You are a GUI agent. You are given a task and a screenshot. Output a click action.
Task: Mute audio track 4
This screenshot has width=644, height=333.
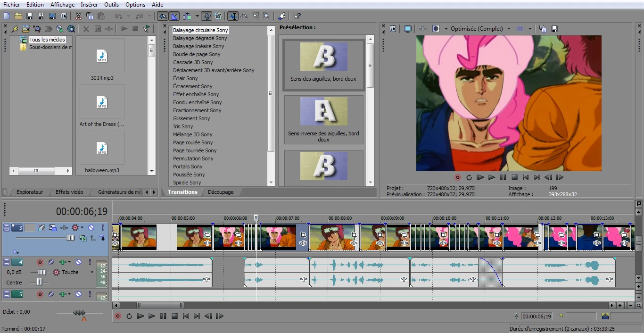pos(78,262)
